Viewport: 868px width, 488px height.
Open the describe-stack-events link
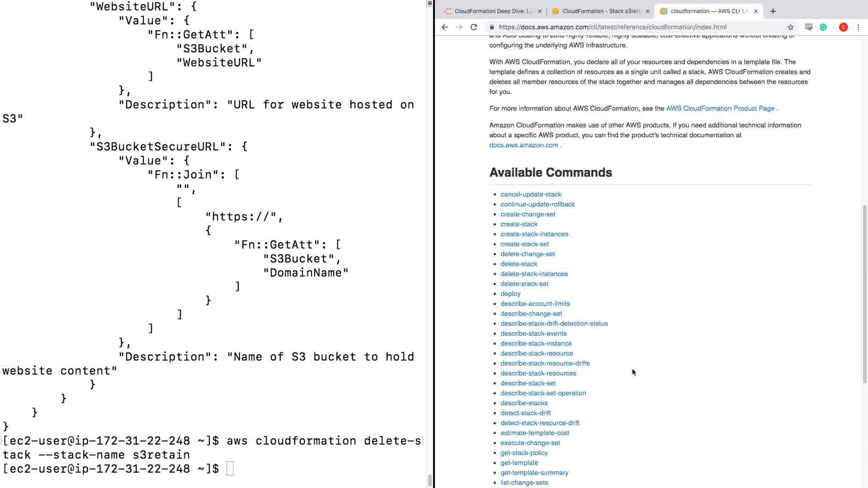[533, 333]
